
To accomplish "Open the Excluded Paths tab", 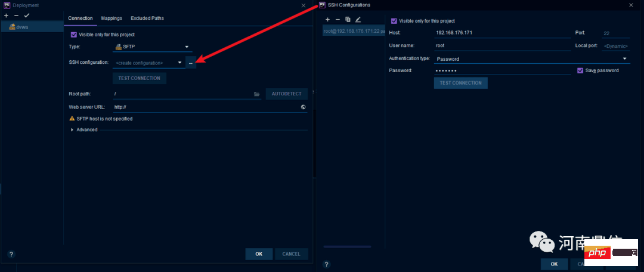I will [147, 18].
